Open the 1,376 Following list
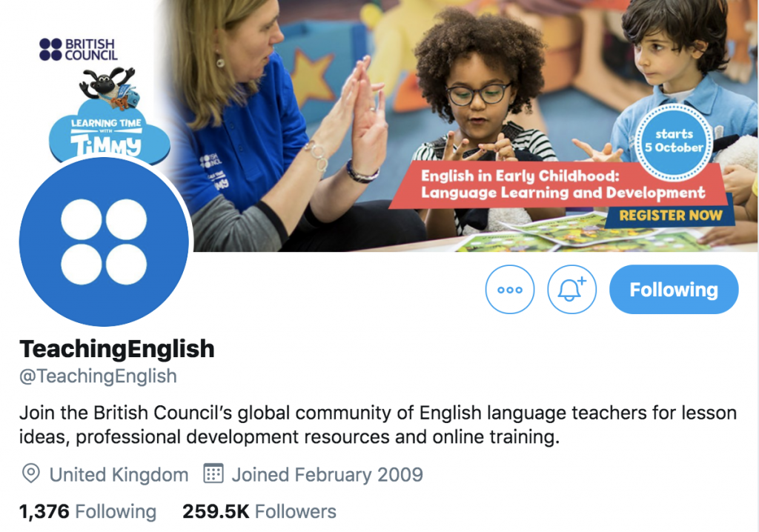This screenshot has width=759, height=532. pyautogui.click(x=87, y=511)
